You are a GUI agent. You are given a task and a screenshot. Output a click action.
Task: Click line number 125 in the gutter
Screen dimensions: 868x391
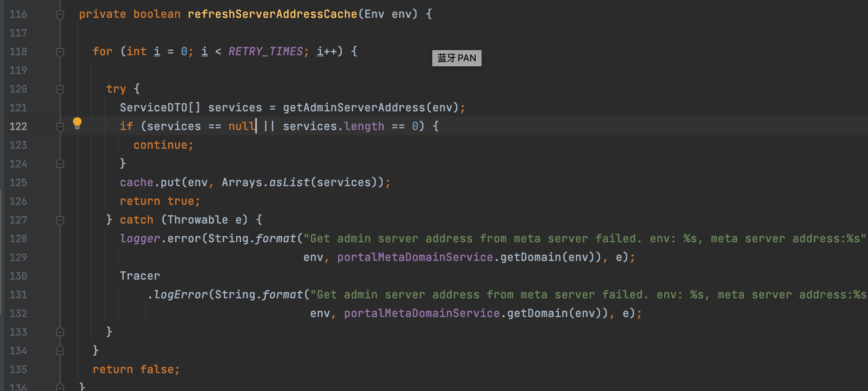(18, 183)
